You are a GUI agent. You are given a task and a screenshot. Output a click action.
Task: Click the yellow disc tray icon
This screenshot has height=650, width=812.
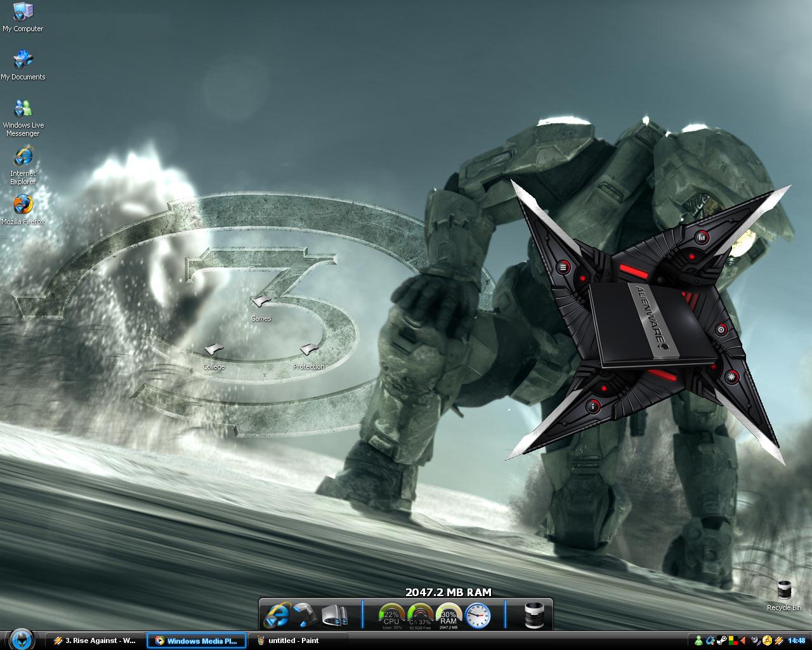pyautogui.click(x=767, y=640)
